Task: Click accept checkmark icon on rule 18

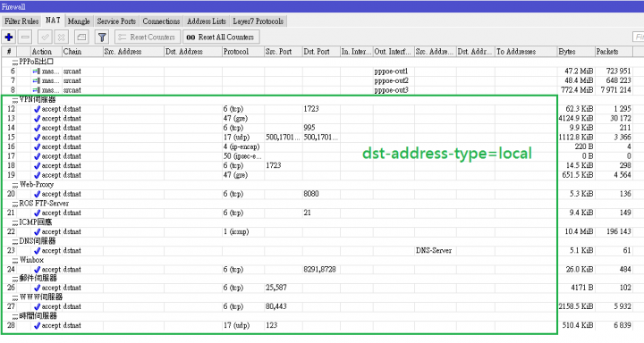Action: coord(37,166)
